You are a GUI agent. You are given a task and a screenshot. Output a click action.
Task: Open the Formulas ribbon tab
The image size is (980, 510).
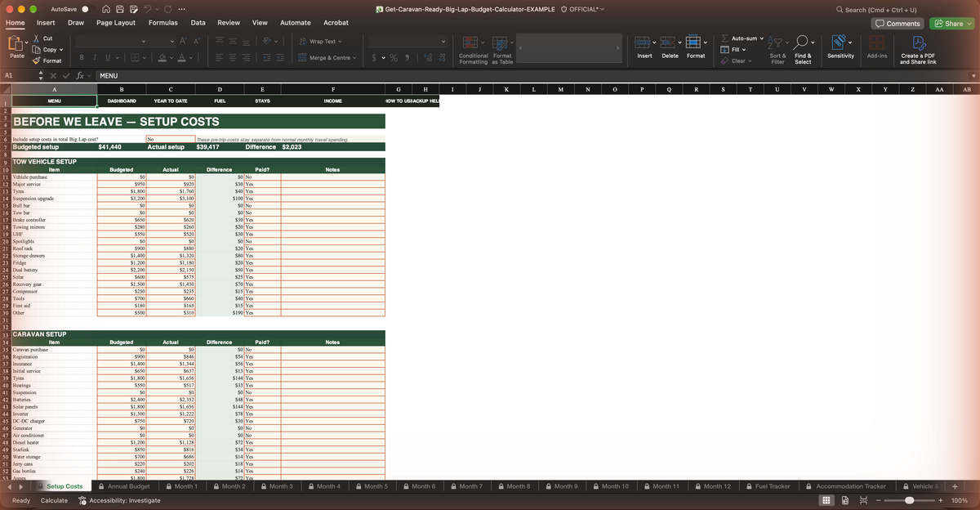click(x=163, y=23)
